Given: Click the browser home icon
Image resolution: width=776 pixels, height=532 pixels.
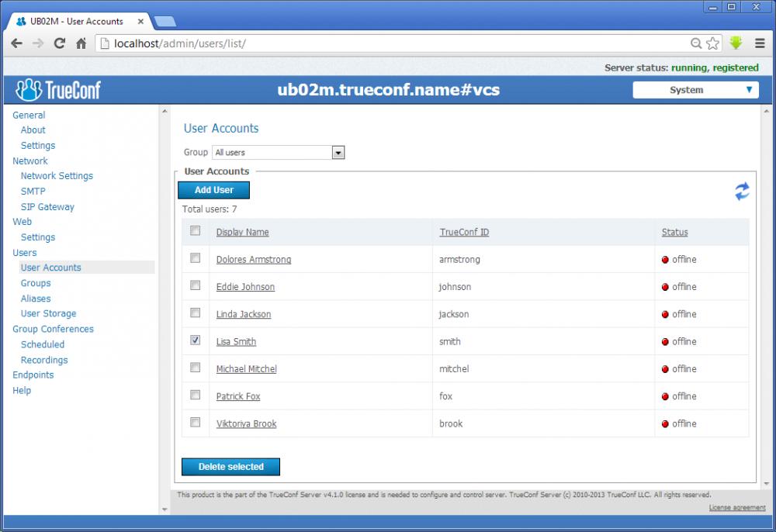Looking at the screenshot, I should [x=83, y=43].
